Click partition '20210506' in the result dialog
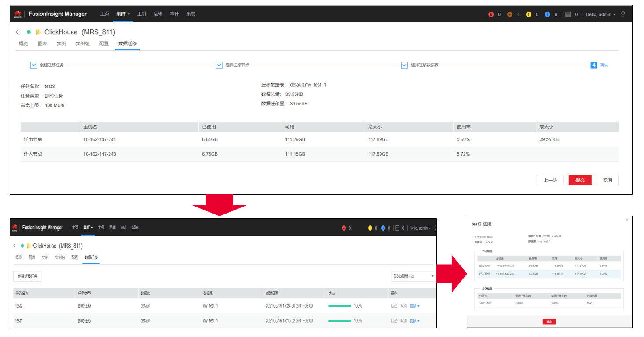Image resolution: width=644 pixels, height=337 pixels. point(485,303)
